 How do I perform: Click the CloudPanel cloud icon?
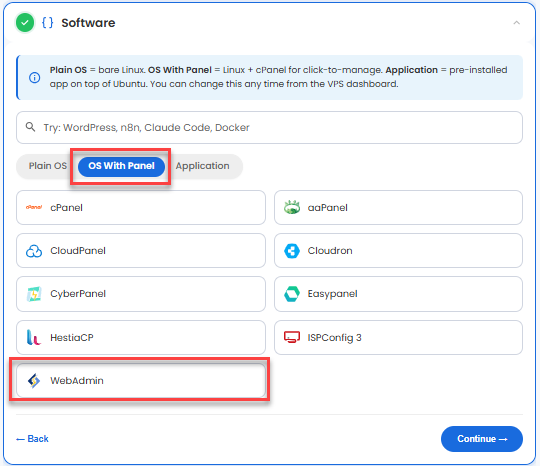click(x=34, y=251)
